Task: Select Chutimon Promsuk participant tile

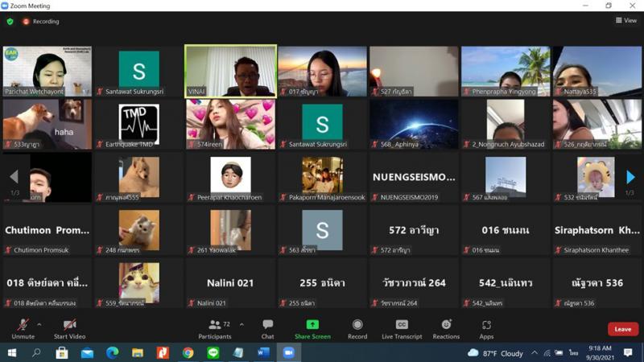Action: tap(47, 230)
